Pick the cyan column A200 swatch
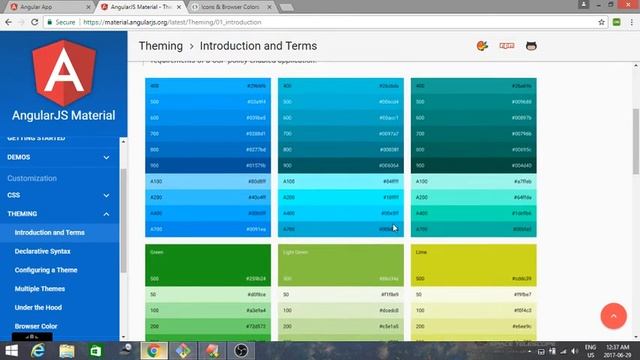The image size is (640, 360). tap(340, 197)
